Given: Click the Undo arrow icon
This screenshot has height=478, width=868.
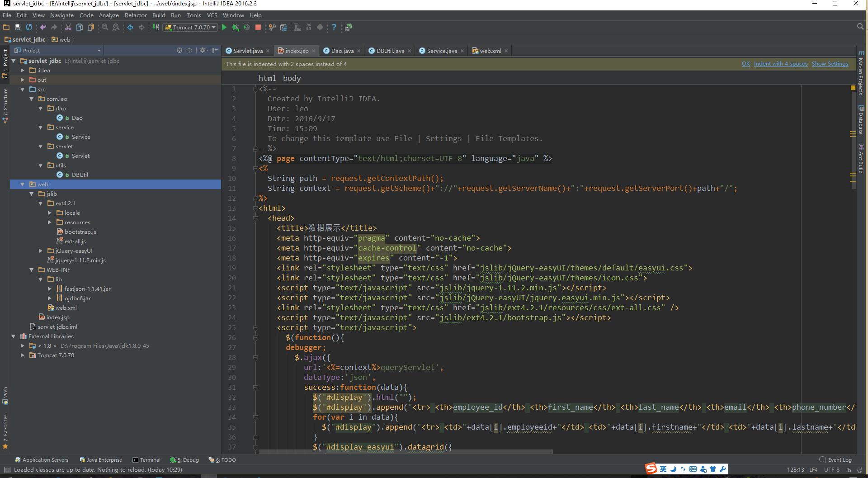Looking at the screenshot, I should click(43, 27).
